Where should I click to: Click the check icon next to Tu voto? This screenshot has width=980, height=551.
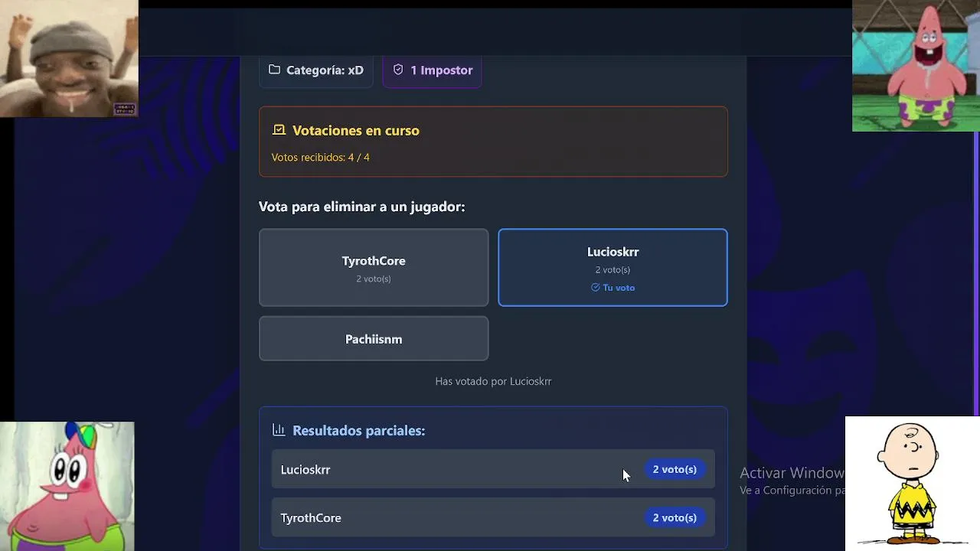(596, 288)
